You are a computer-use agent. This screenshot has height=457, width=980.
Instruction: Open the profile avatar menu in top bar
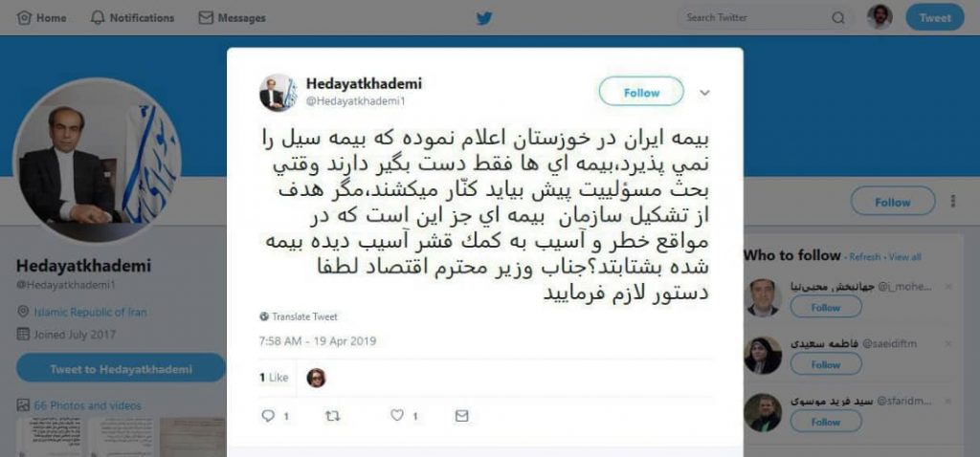tap(880, 17)
